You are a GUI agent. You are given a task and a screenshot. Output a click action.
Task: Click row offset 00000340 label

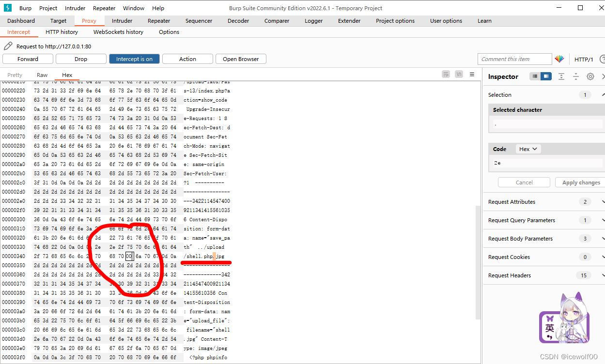pyautogui.click(x=14, y=256)
